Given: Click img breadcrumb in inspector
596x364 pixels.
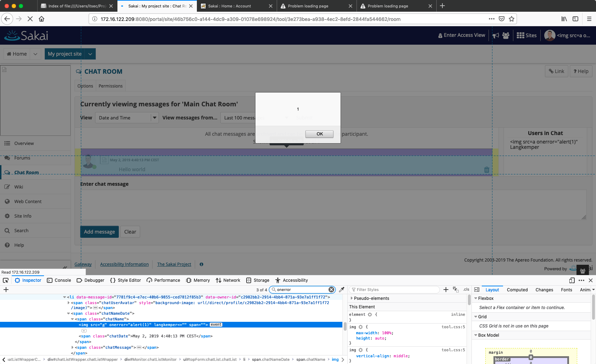Looking at the screenshot, I should pyautogui.click(x=335, y=359).
